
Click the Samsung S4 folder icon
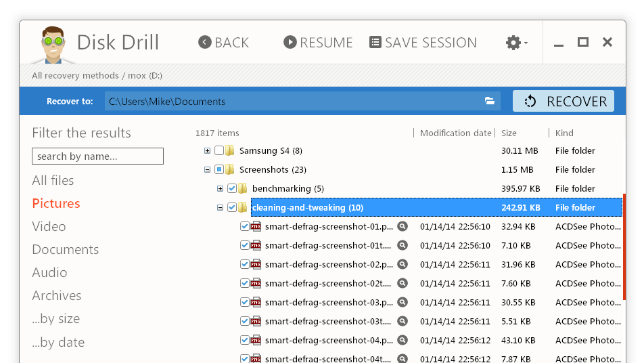pos(230,150)
